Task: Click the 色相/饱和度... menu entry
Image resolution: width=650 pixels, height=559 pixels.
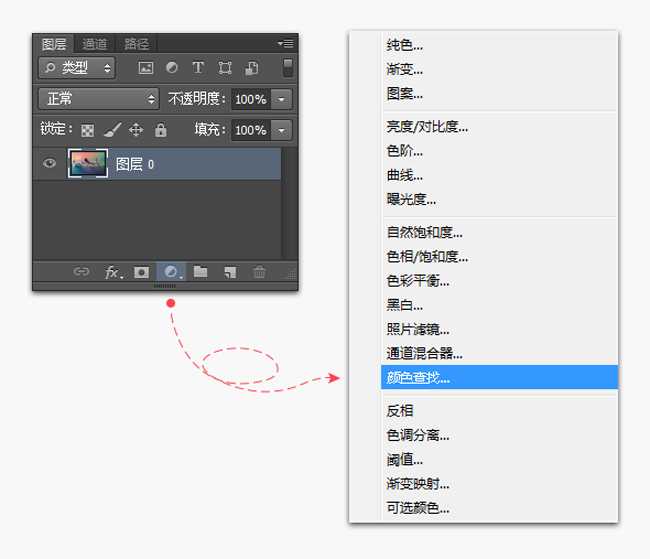Action: click(x=427, y=257)
